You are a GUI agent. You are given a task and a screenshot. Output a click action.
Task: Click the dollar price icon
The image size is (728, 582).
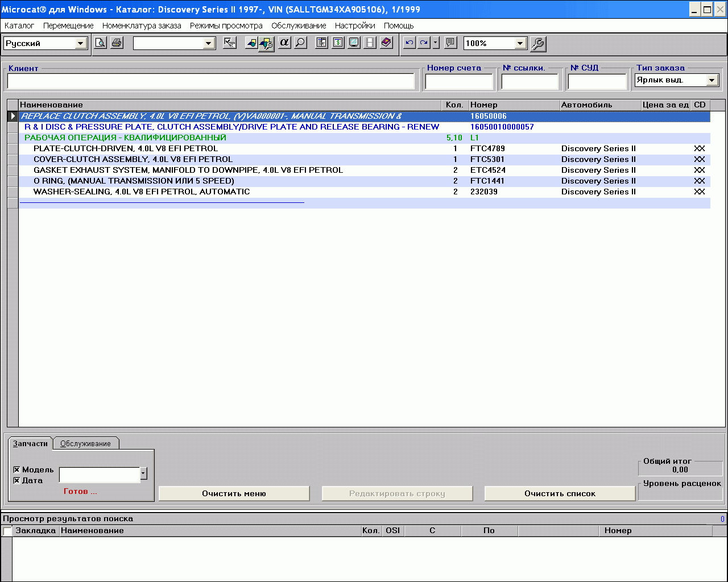338,43
